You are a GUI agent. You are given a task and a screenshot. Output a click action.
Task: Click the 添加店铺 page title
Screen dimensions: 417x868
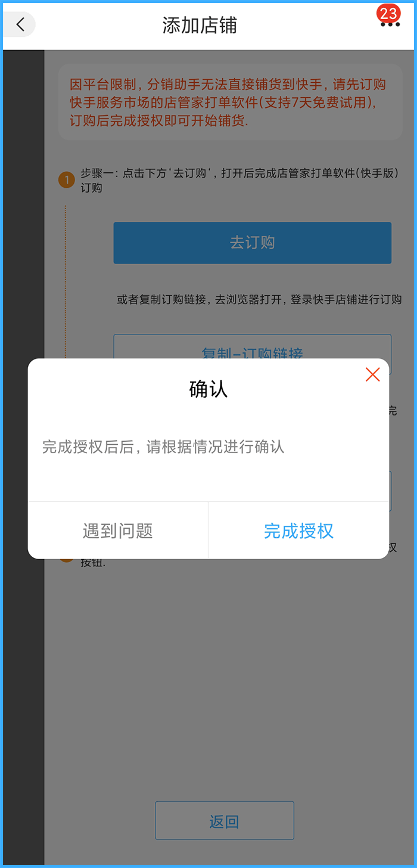(200, 25)
